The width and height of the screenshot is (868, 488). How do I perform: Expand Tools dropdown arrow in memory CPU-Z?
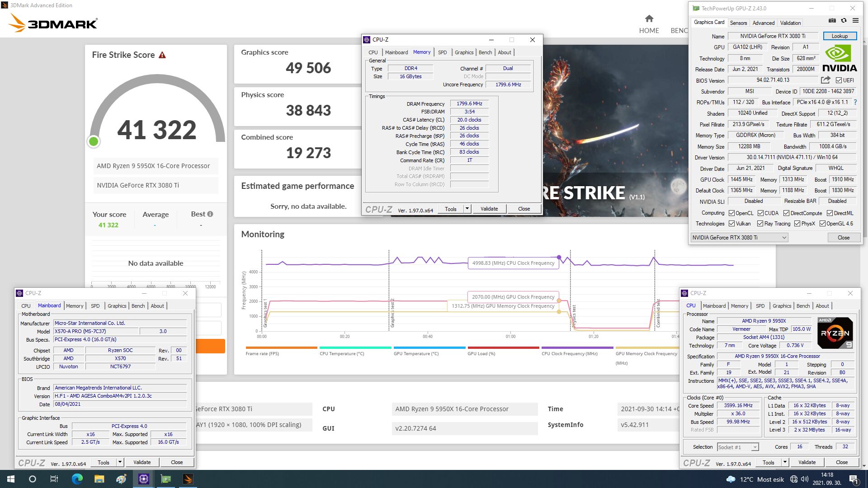[467, 209]
